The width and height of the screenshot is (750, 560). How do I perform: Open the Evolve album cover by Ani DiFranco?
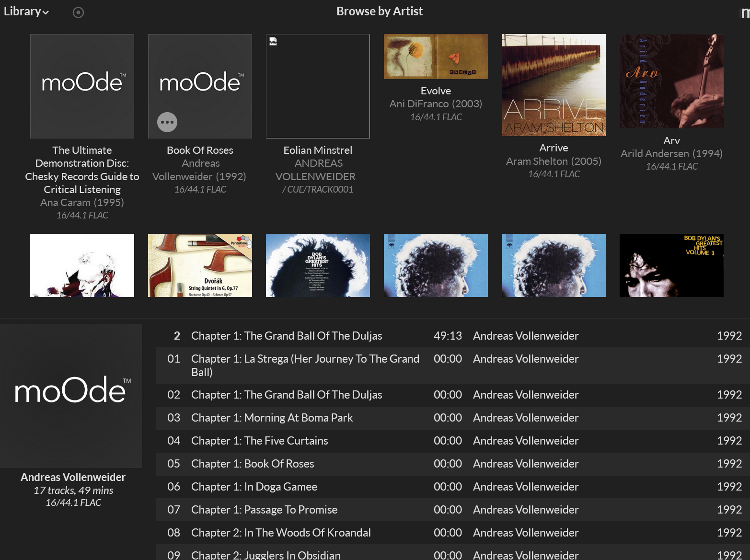coord(436,57)
